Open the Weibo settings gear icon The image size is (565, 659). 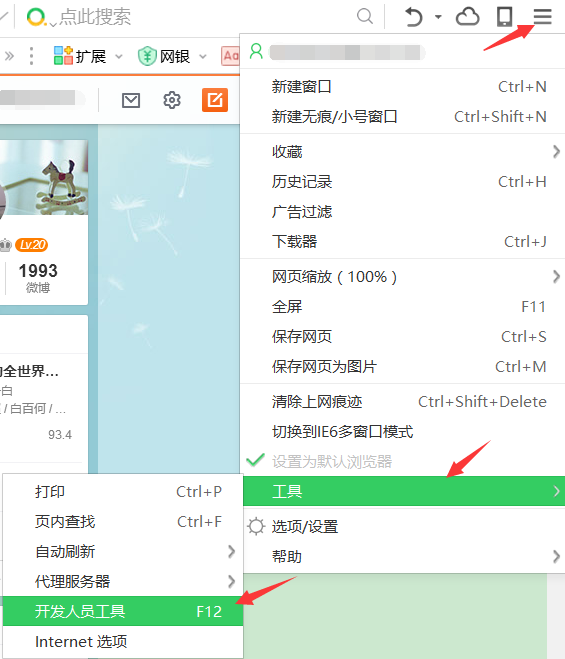click(172, 100)
